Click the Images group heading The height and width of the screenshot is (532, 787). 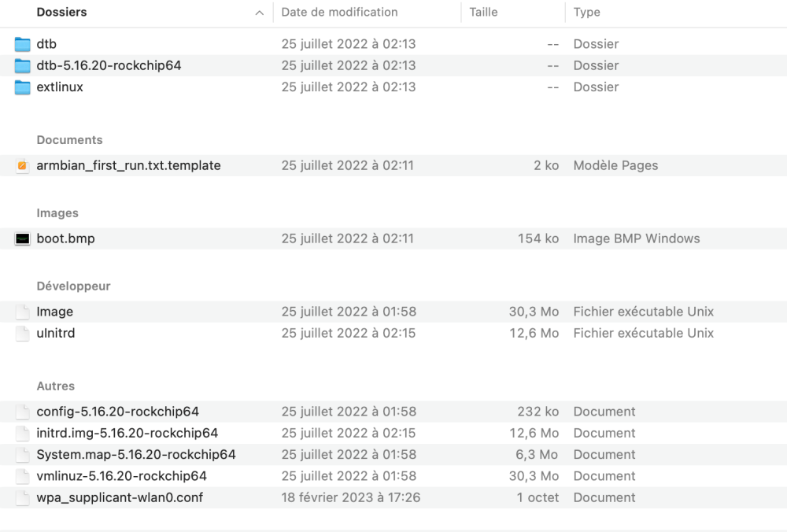pyautogui.click(x=57, y=213)
